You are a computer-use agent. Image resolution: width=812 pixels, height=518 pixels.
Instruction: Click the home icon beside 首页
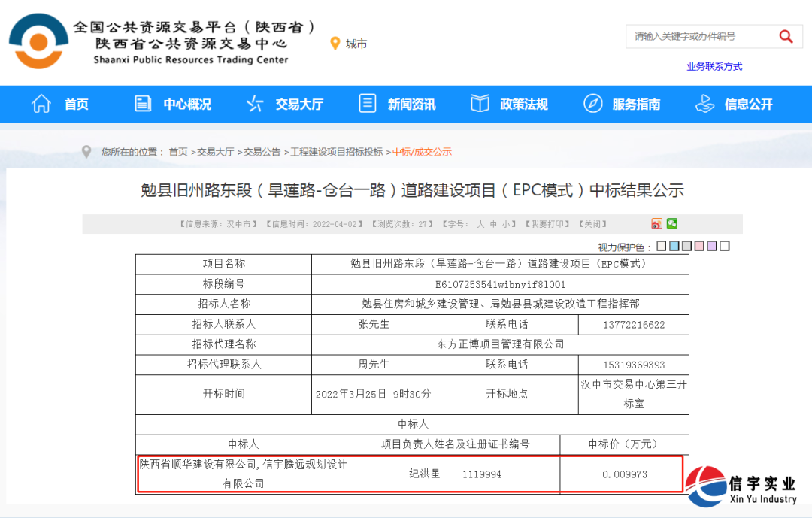[41, 104]
